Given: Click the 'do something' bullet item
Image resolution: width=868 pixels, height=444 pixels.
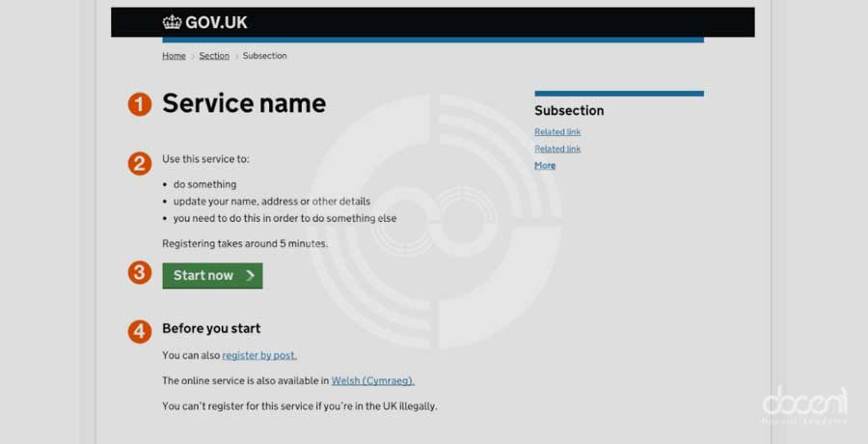Looking at the screenshot, I should pos(204,184).
